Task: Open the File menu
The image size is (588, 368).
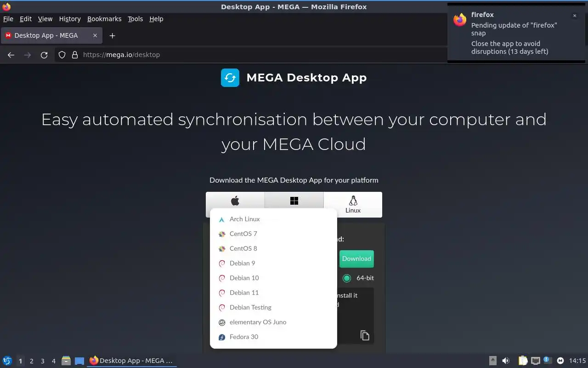Action: coord(8,19)
